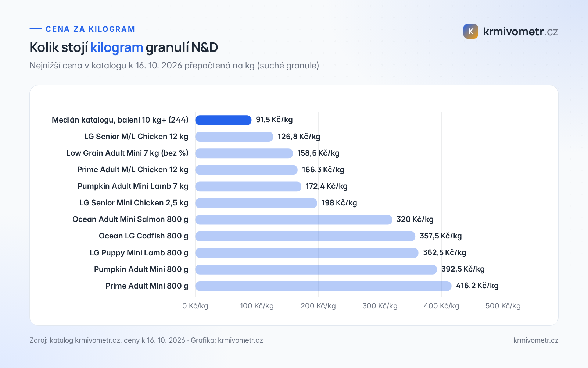Image resolution: width=588 pixels, height=368 pixels.
Task: Click the axis tick '200 Kč/kg'
Action: [318, 306]
